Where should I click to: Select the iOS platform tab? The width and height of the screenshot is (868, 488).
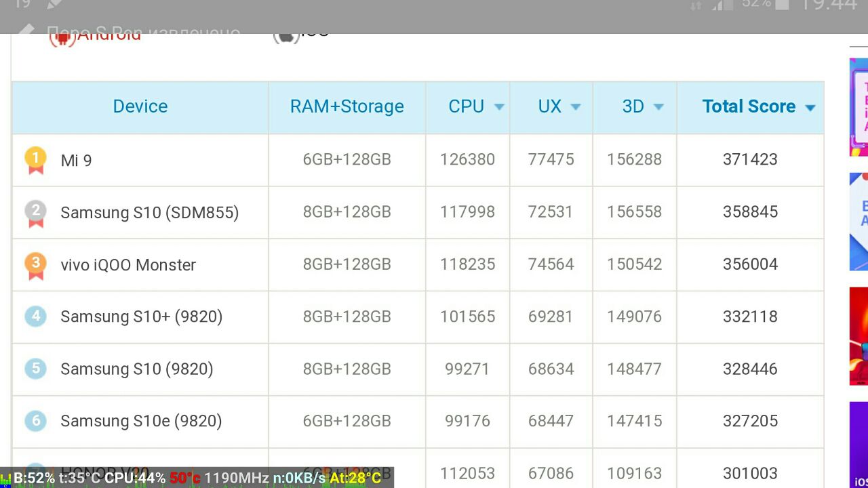click(301, 34)
